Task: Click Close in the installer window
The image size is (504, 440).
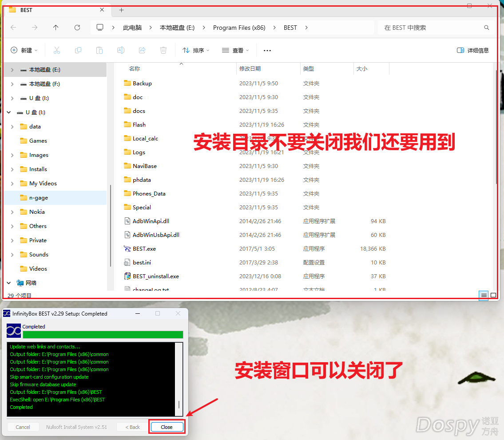Action: tap(167, 427)
